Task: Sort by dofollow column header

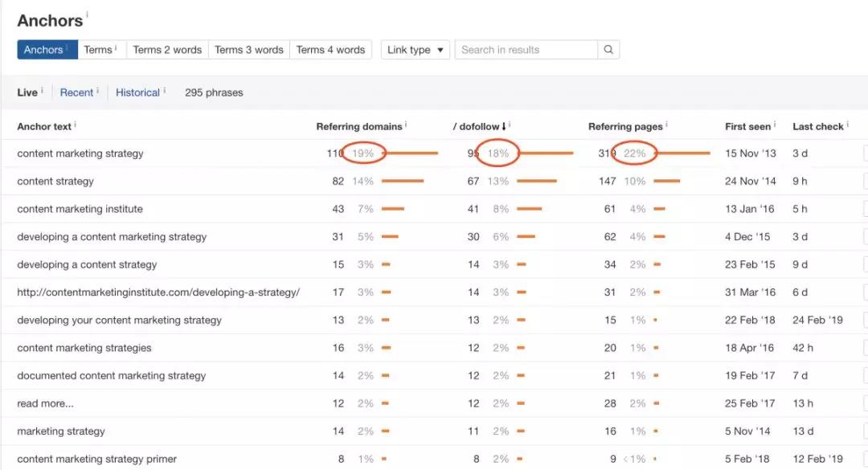Action: click(x=480, y=126)
